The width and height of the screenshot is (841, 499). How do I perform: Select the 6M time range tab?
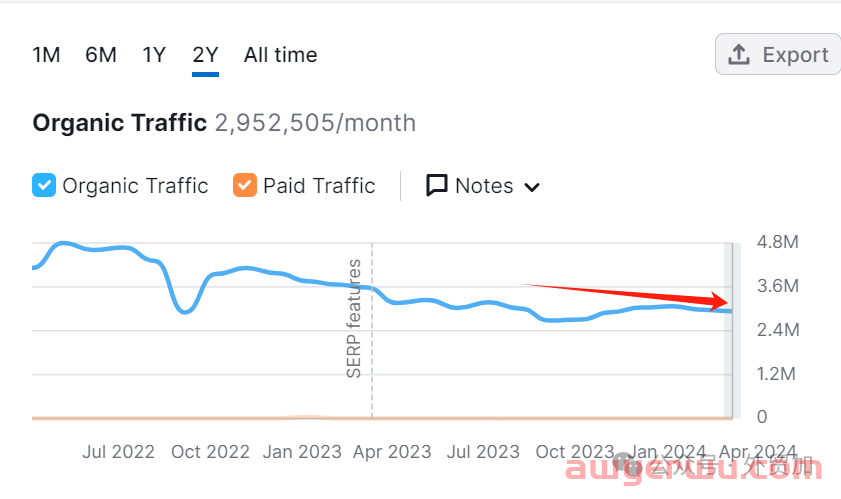pyautogui.click(x=101, y=55)
